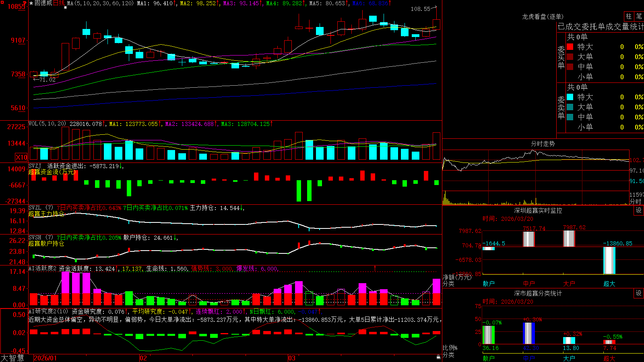Click the X10 volume multiplier box
Image resolution: width=644 pixels, height=362 pixels.
tap(21, 157)
